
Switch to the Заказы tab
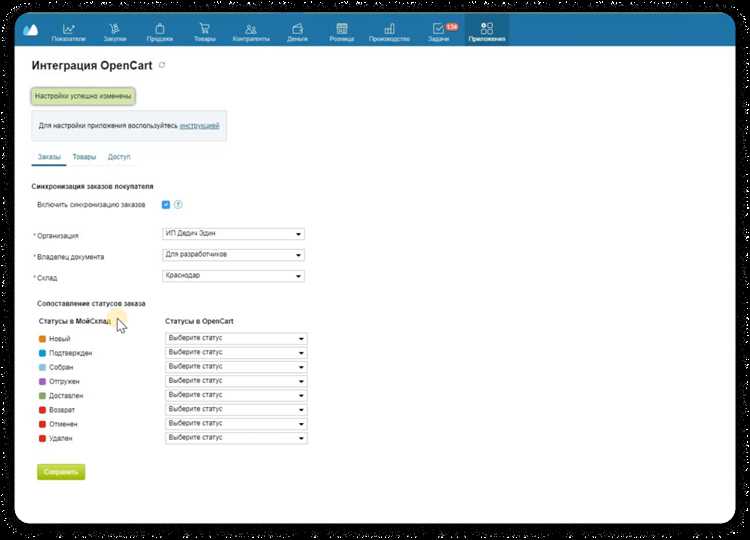(x=49, y=157)
